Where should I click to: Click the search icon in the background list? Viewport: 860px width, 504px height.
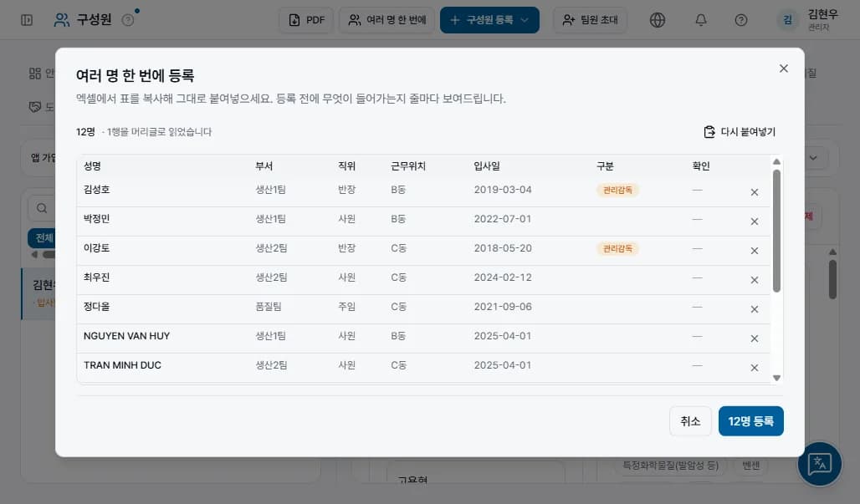coord(42,208)
